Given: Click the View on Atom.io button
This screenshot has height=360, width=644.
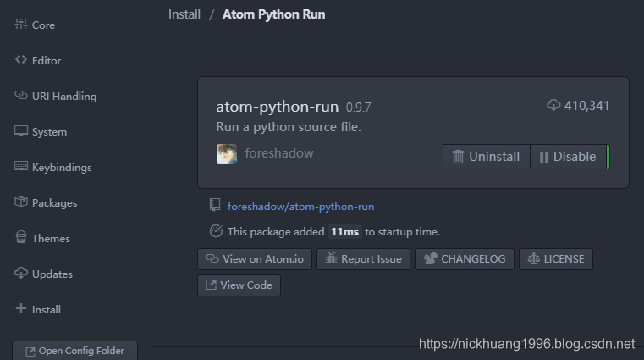Looking at the screenshot, I should tap(255, 259).
